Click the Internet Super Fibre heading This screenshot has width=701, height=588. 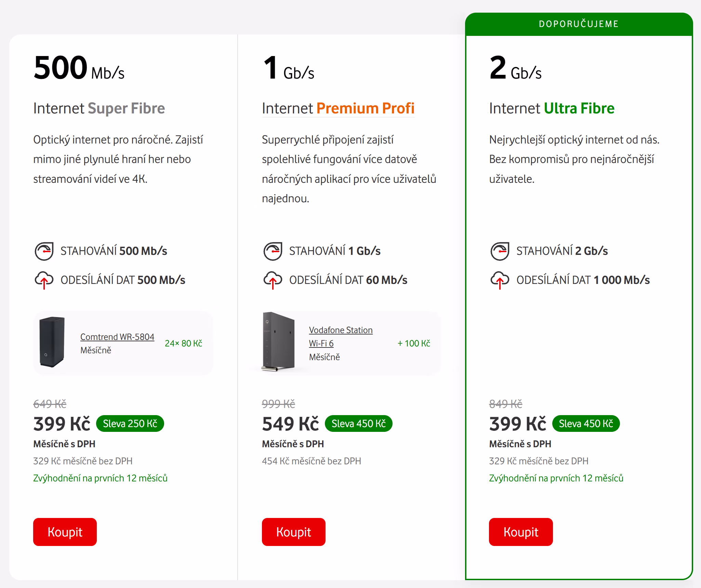point(99,108)
